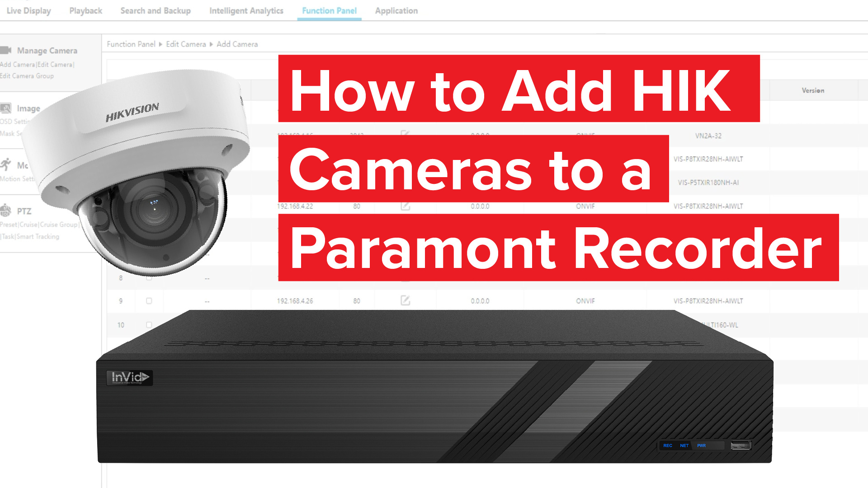Click VN2A-32 model cell
Viewport: 868px width, 488px height.
(708, 136)
